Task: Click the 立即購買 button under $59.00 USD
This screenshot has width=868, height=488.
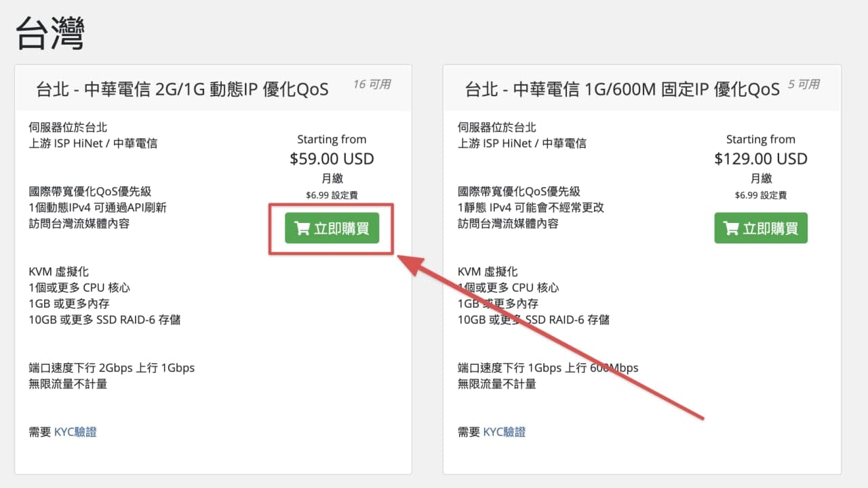Action: click(x=332, y=228)
